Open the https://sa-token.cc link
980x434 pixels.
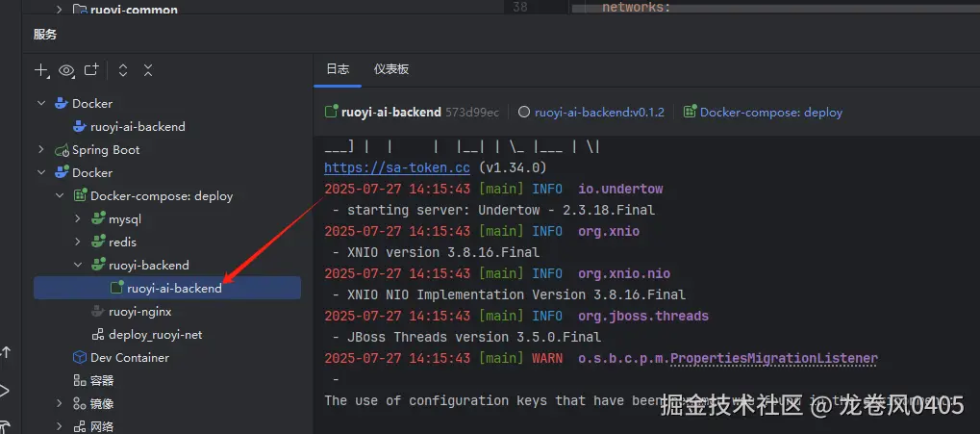click(x=397, y=167)
